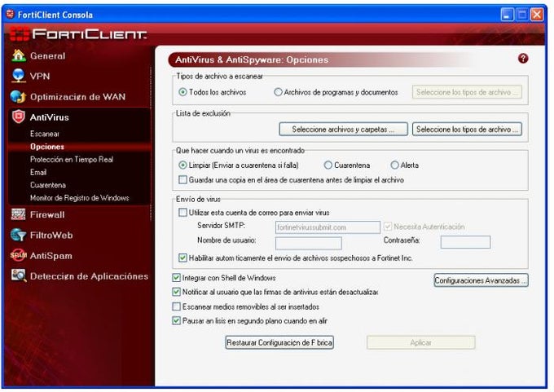
Task: Click the VPN globe icon
Action: pos(19,76)
